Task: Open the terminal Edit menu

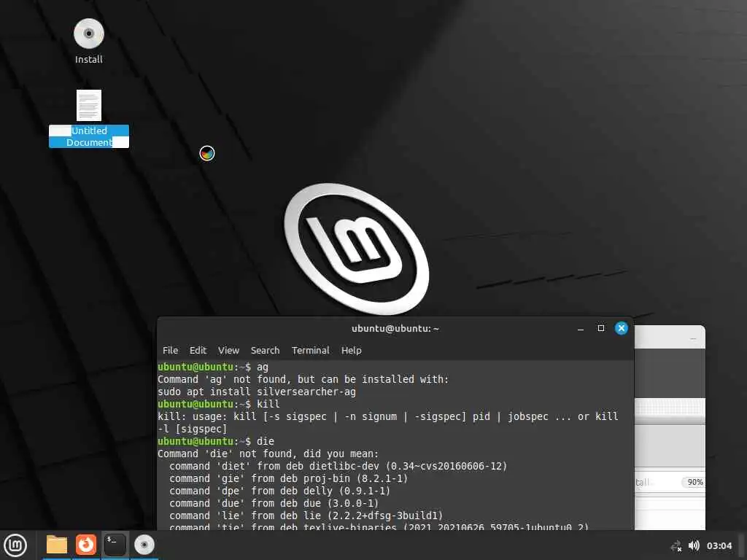Action: [198, 351]
